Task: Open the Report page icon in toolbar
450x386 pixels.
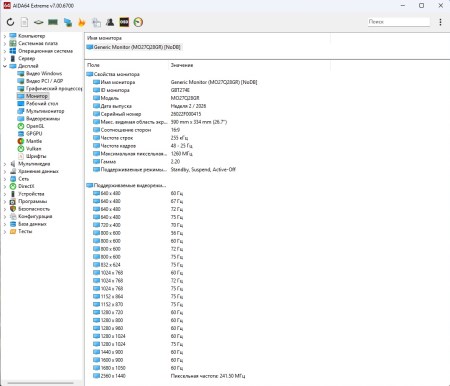Action: pyautogui.click(x=24, y=22)
